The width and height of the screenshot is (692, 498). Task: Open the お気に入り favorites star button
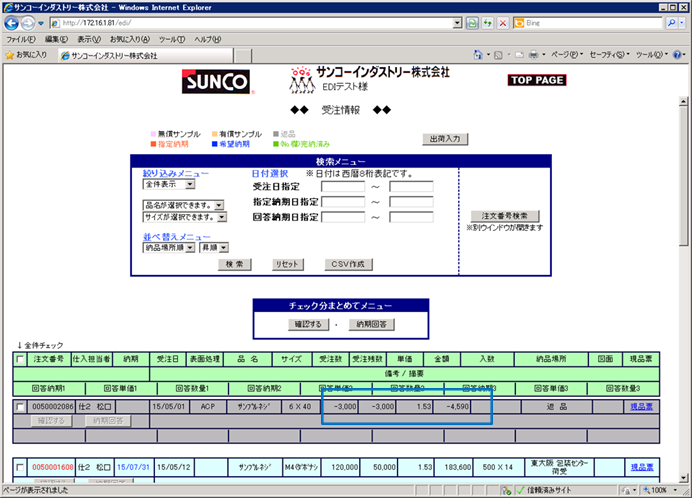(x=26, y=55)
